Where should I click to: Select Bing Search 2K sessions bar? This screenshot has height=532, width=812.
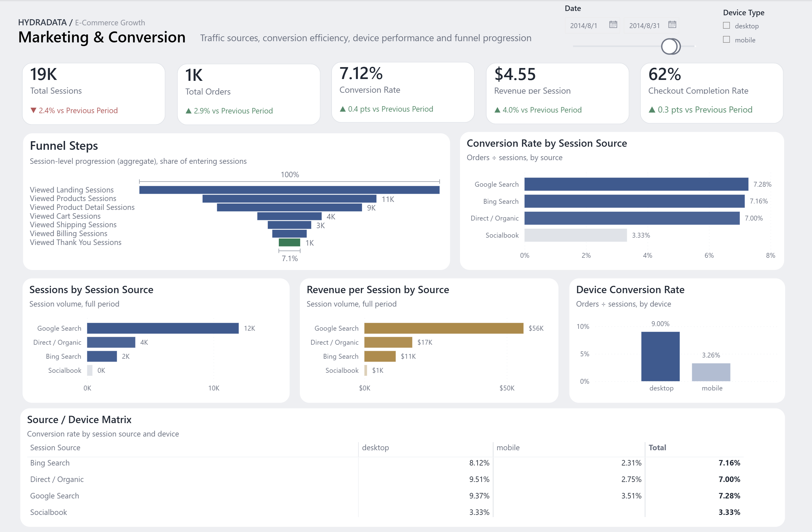102,356
